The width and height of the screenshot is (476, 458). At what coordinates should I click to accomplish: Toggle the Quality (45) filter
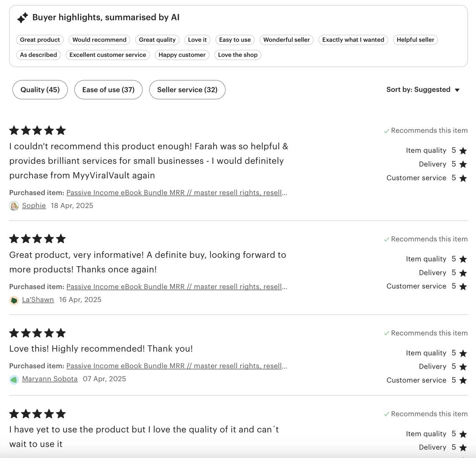(x=40, y=90)
